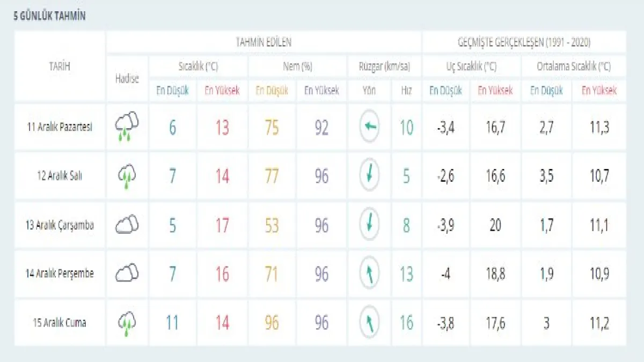This screenshot has width=644, height=362.
Task: Click the Ortalama Sıcaklık (°C) header
Action: point(573,67)
